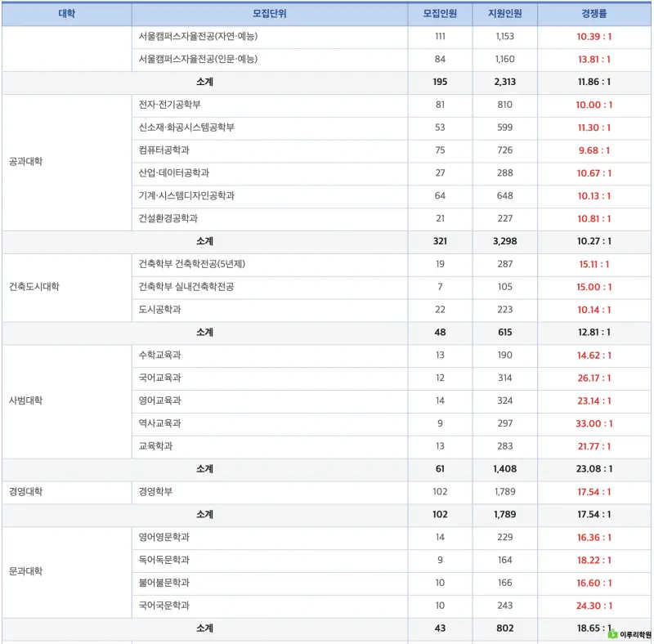
Task: Click the subtotal applicants value 3,298
Action: (x=504, y=241)
